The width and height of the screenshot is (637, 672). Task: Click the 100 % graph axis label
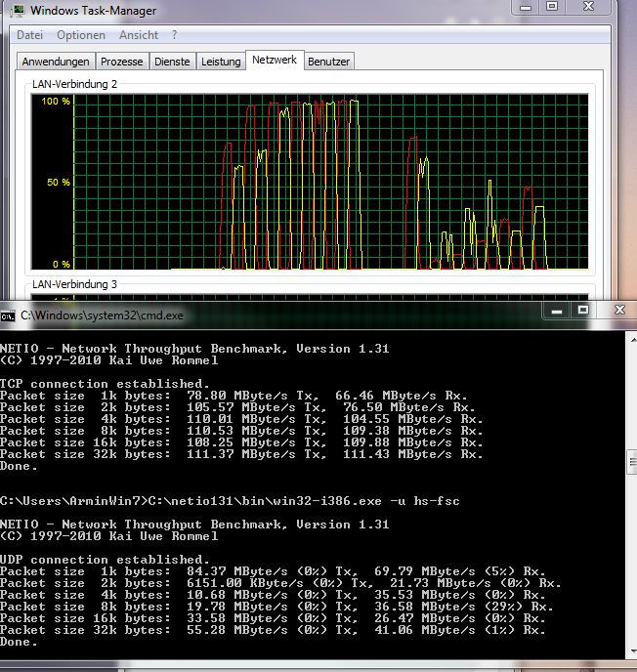56,102
